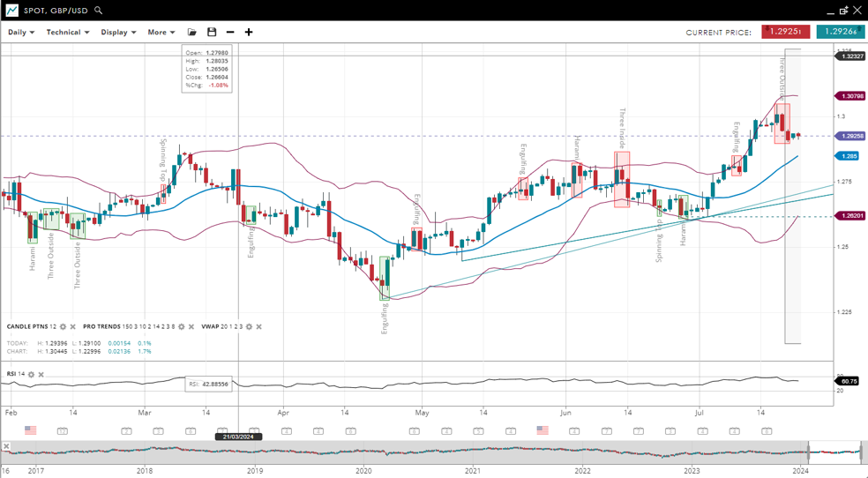Open RSI indicator settings gear
The height and width of the screenshot is (478, 868).
pos(31,375)
